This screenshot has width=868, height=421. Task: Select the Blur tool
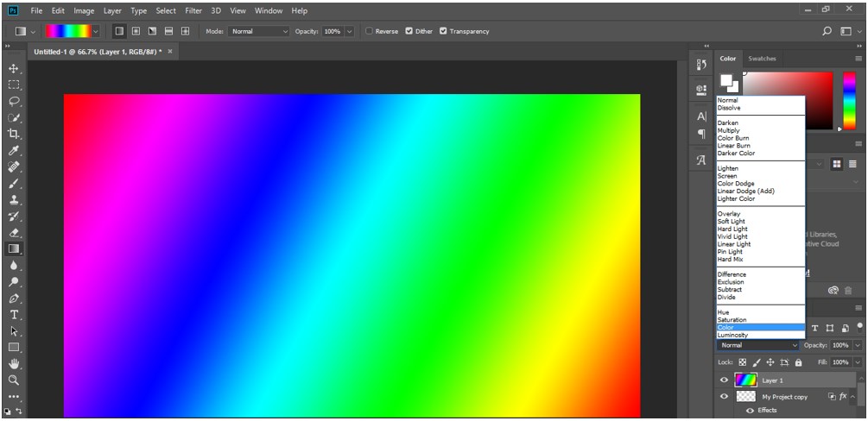[14, 266]
